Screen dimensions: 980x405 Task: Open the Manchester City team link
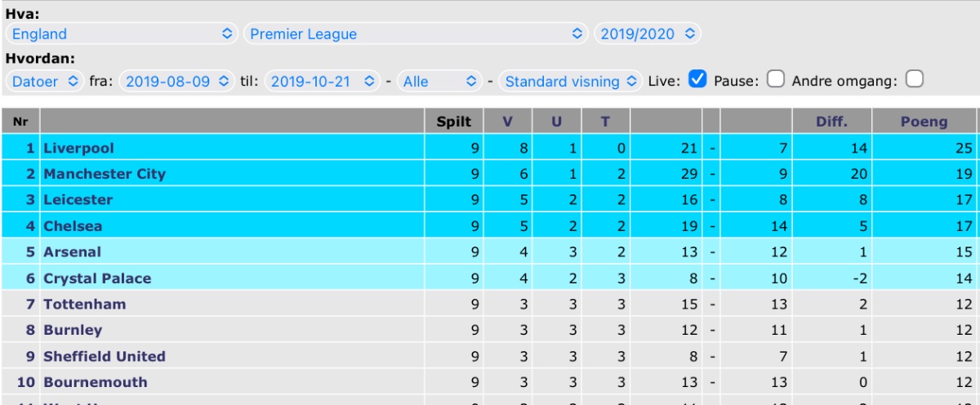pyautogui.click(x=105, y=174)
